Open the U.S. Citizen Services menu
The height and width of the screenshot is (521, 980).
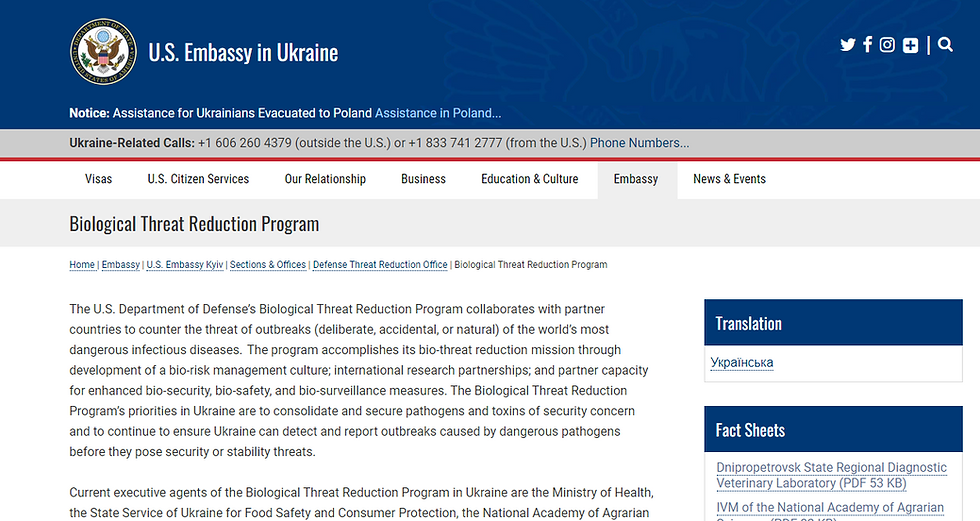pos(198,179)
